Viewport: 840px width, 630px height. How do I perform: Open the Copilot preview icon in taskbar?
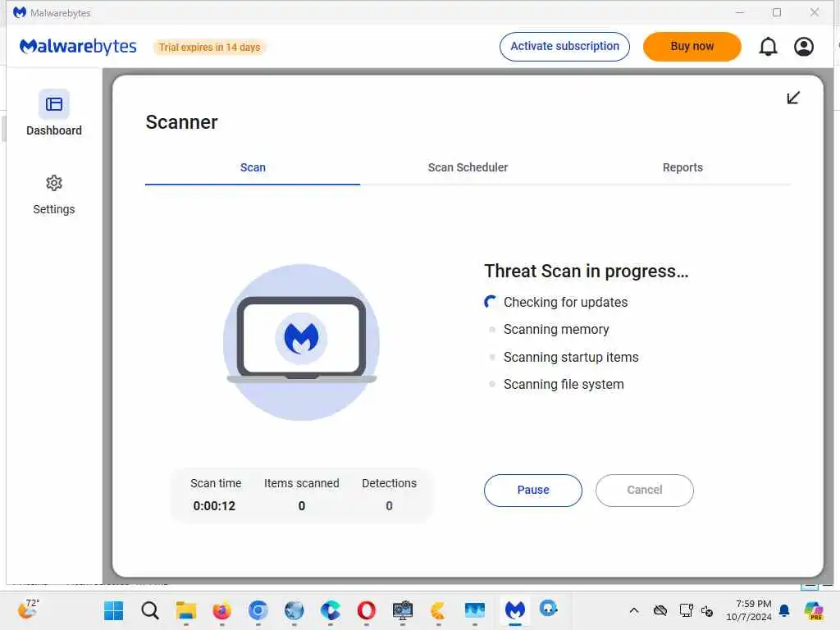tap(813, 610)
